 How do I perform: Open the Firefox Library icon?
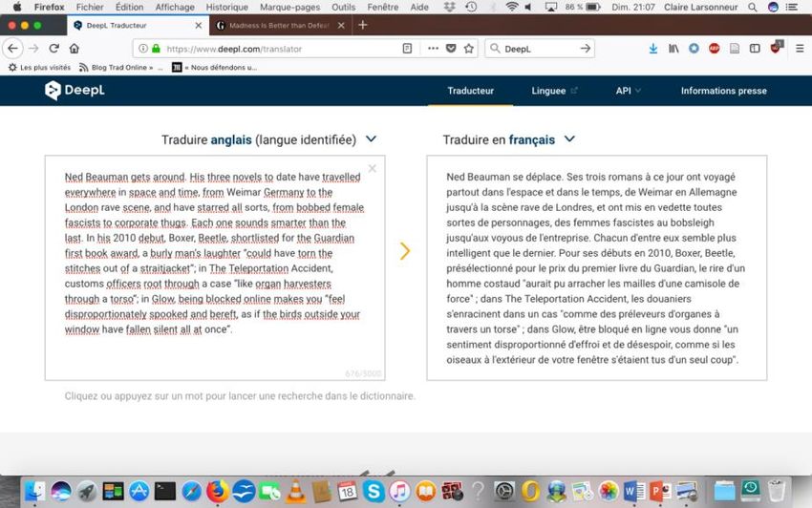click(673, 49)
